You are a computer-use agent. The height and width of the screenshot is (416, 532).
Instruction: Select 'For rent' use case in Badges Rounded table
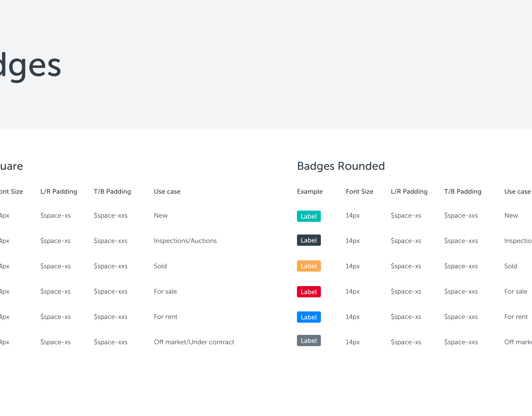(516, 317)
